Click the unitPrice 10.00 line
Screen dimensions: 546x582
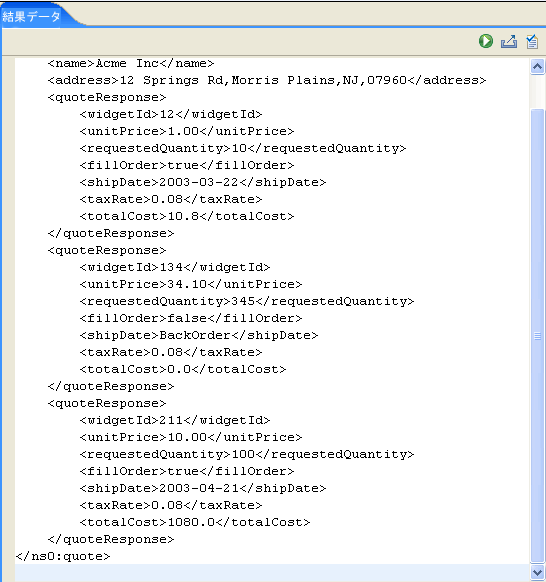pos(191,437)
